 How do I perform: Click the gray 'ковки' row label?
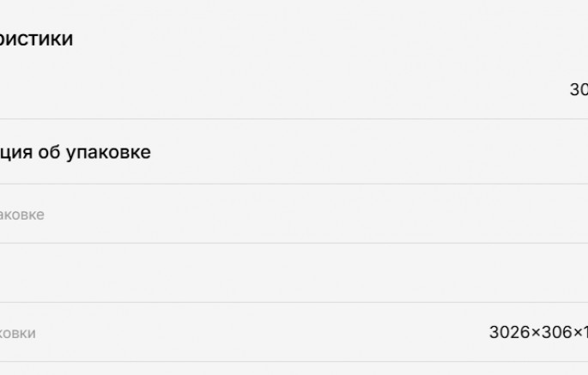(18, 333)
